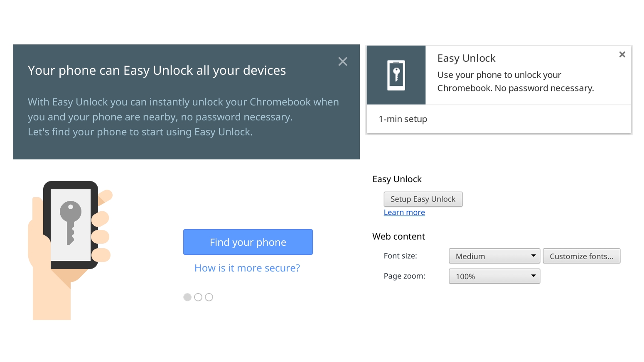
Task: Click the Web content section heading
Action: point(398,237)
